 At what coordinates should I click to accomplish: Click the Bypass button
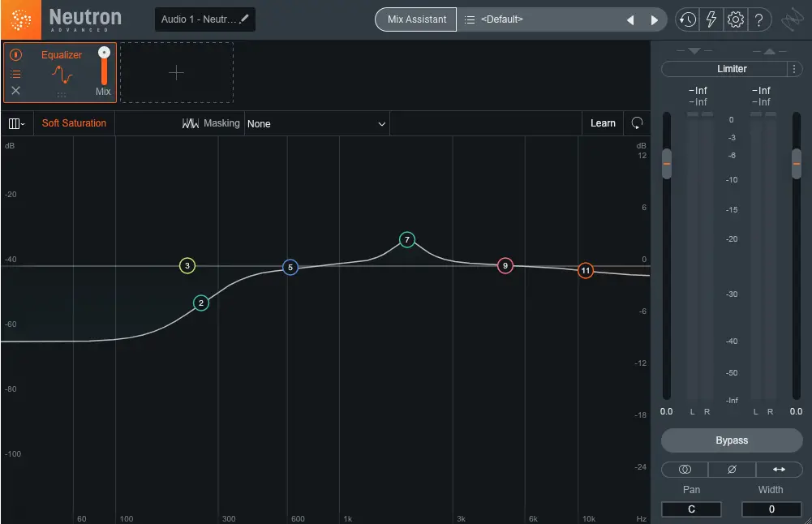(732, 440)
